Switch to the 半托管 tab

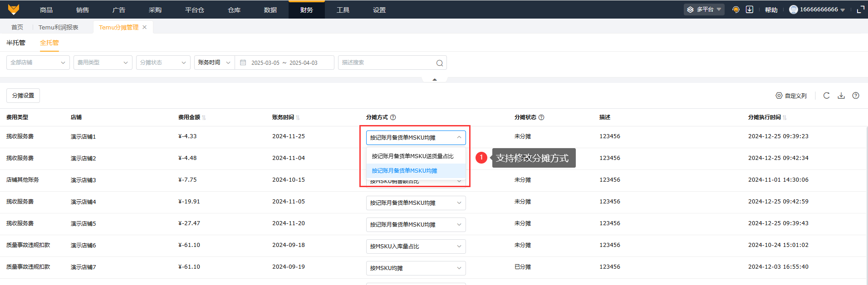click(16, 43)
